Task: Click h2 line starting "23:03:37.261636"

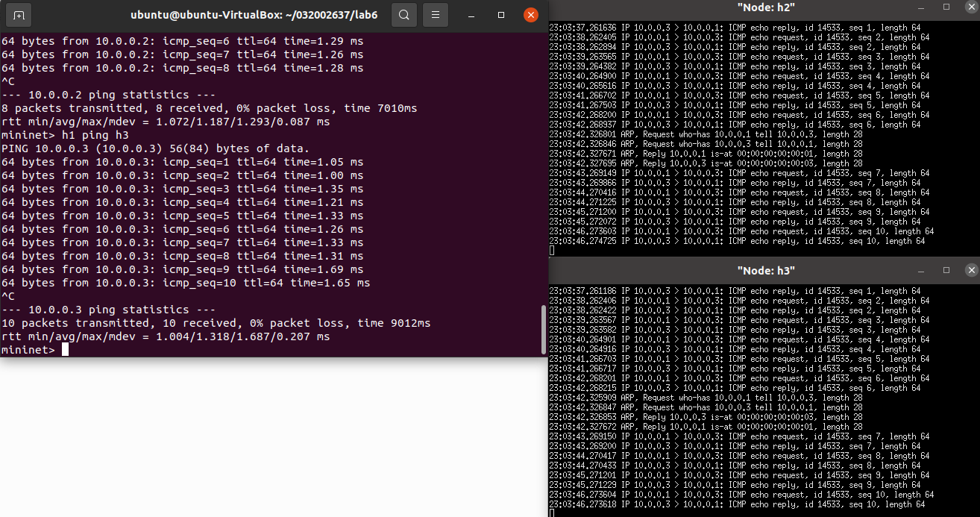Action: pyautogui.click(x=735, y=28)
